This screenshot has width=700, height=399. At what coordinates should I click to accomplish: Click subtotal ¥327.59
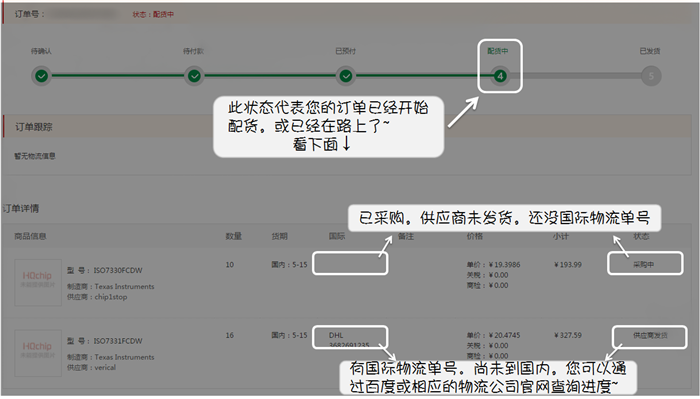(568, 335)
